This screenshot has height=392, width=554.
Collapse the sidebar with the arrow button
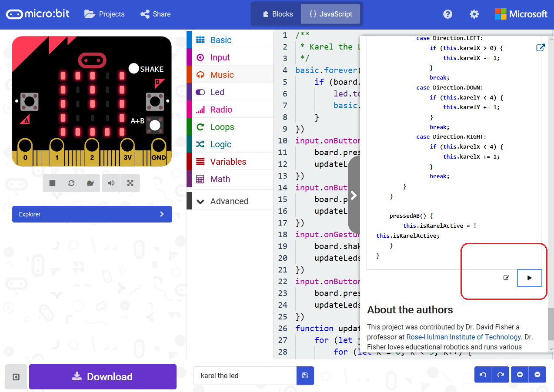[x=16, y=376]
